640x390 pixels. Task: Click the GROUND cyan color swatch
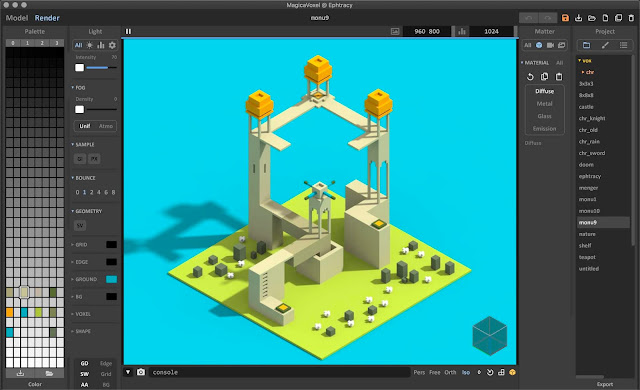(111, 279)
